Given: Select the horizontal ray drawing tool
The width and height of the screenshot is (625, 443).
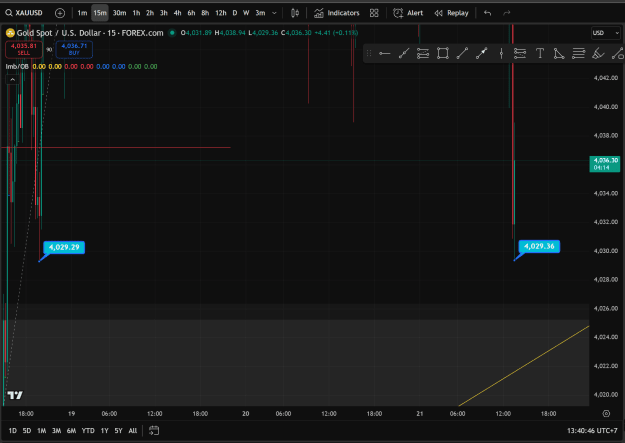Looking at the screenshot, I should click(x=384, y=53).
